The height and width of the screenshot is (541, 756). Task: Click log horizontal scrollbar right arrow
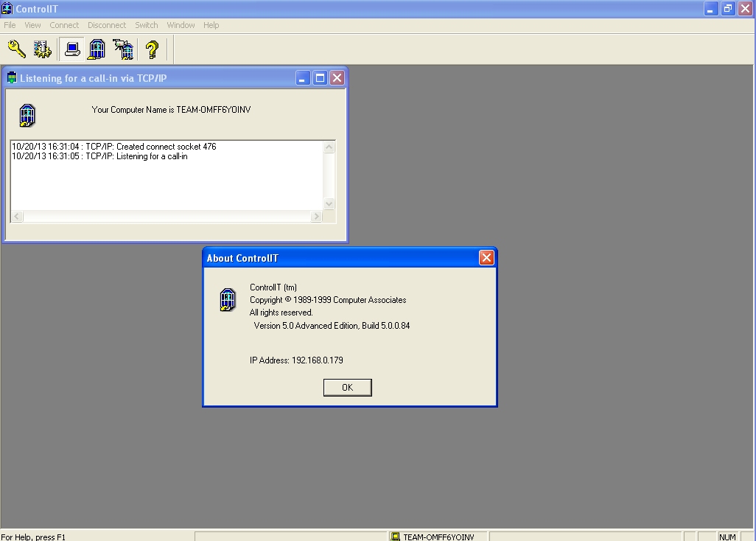coord(316,217)
